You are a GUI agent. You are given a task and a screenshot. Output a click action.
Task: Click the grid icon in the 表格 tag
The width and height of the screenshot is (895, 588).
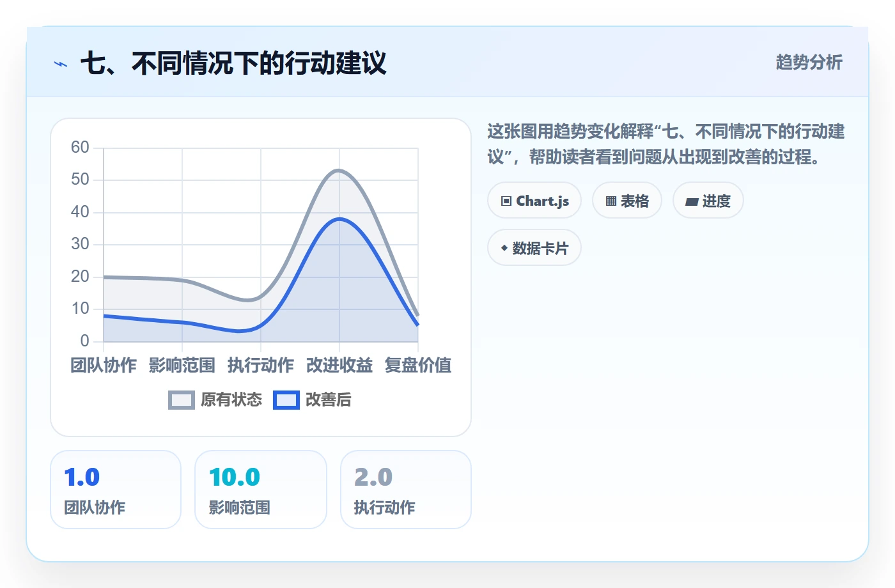coord(611,201)
